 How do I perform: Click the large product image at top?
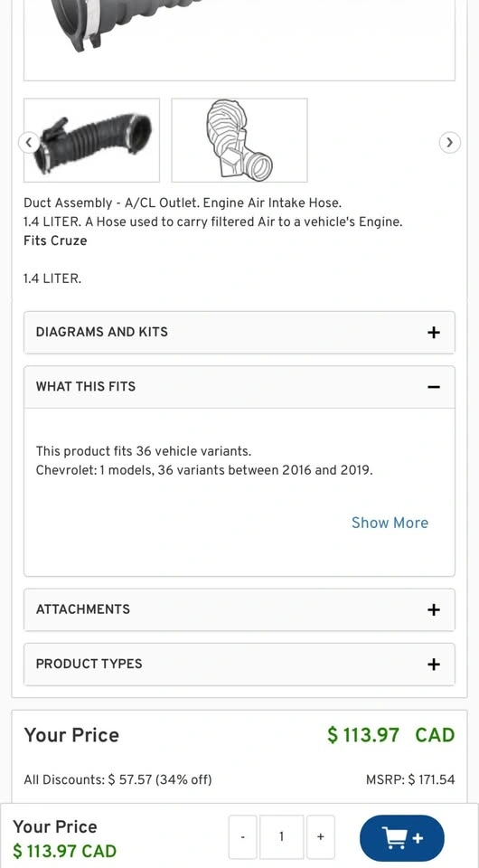pyautogui.click(x=239, y=40)
